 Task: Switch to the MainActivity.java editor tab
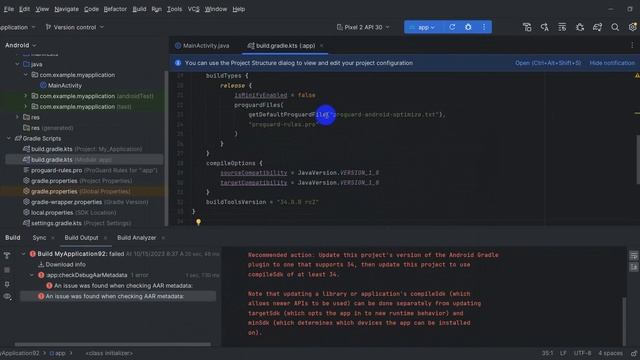202,46
